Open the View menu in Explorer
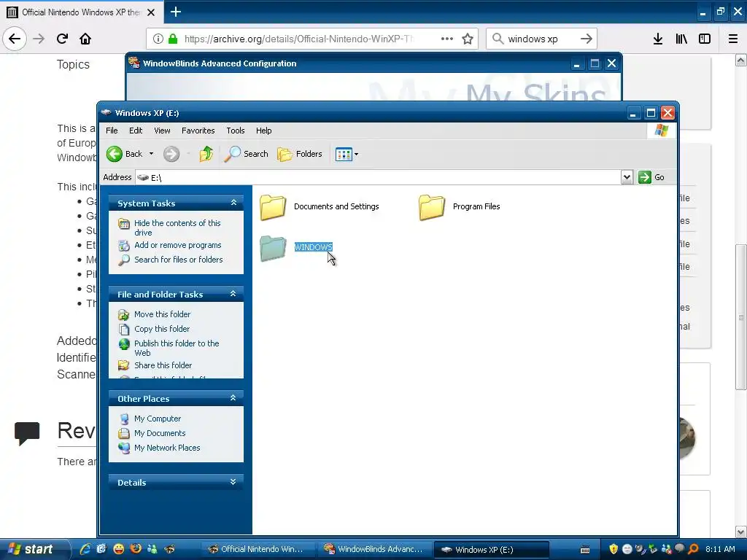 coord(162,131)
